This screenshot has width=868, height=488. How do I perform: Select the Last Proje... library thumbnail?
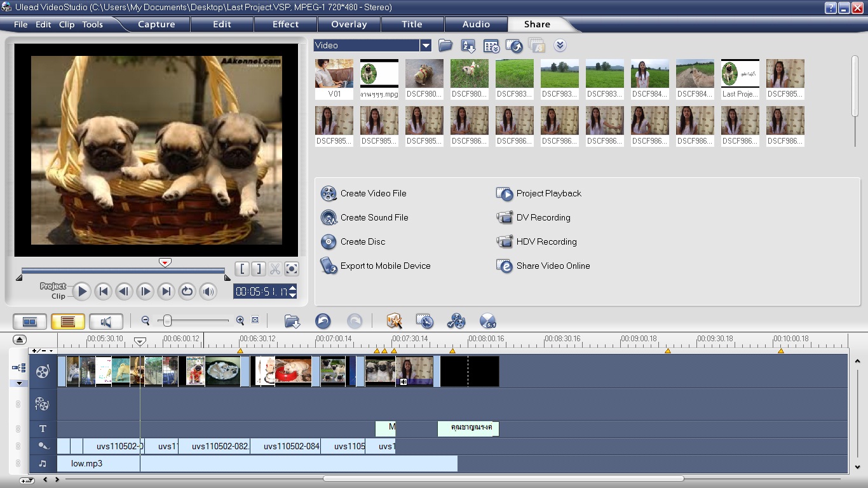[740, 79]
